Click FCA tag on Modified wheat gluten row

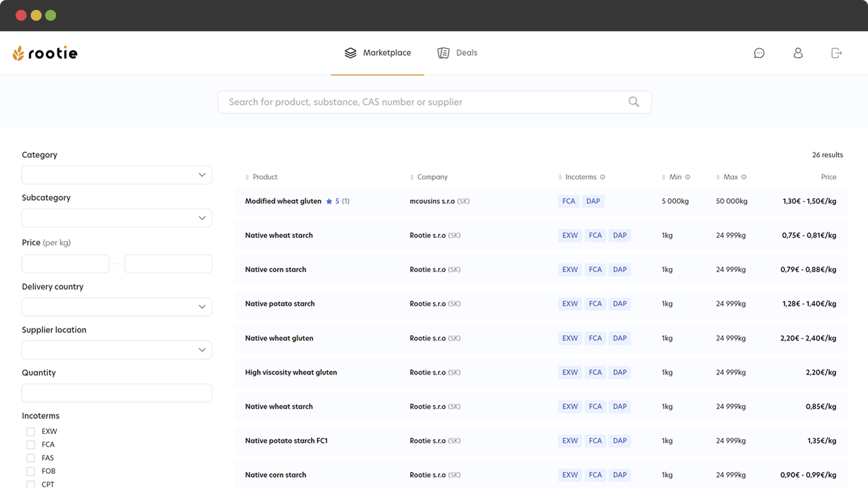569,201
